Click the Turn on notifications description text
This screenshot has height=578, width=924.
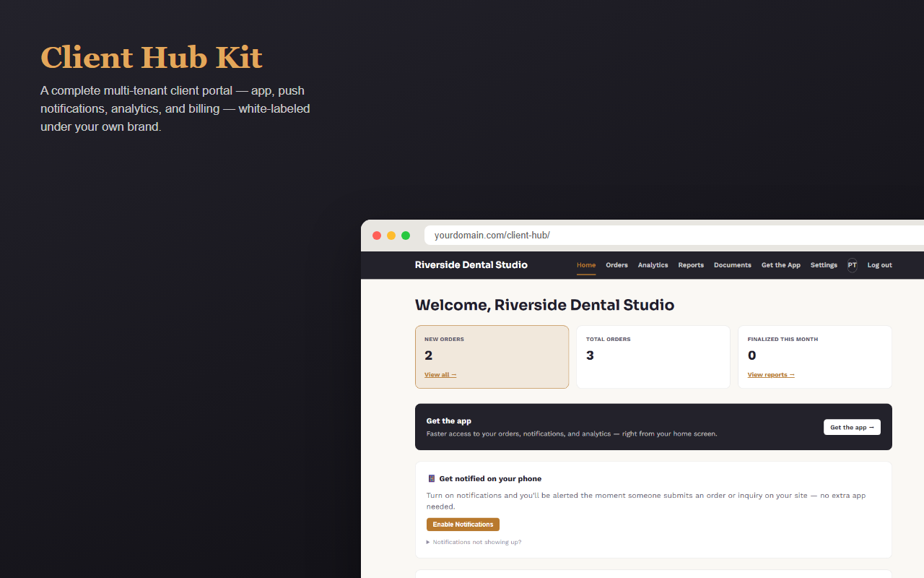coord(646,501)
